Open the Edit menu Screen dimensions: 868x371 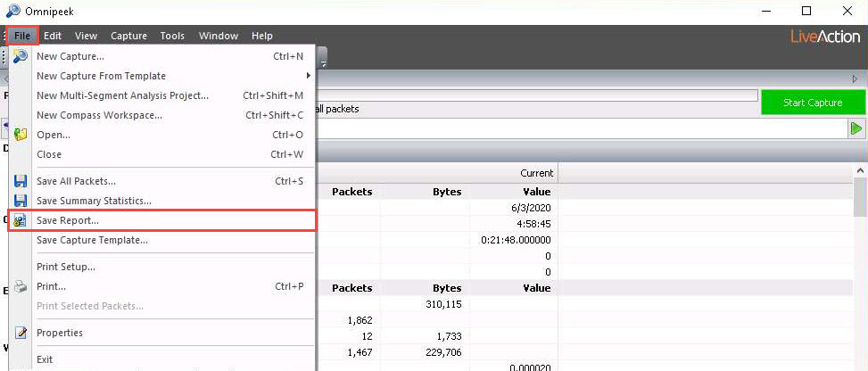click(x=53, y=36)
